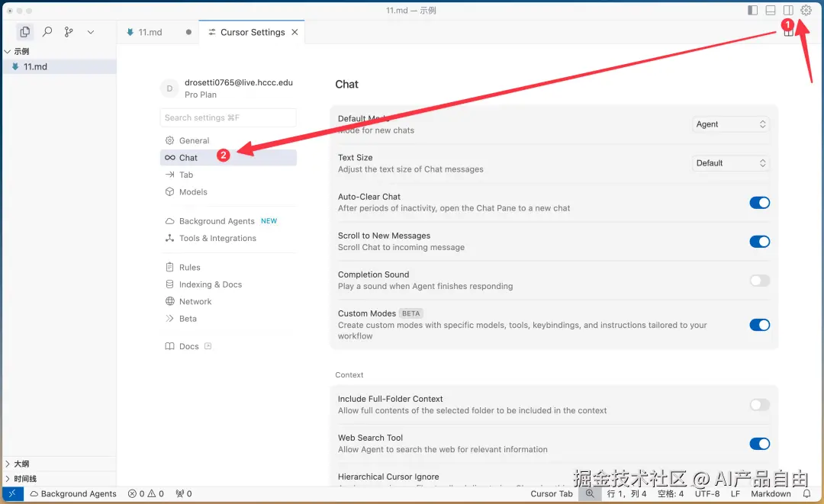This screenshot has height=504, width=824.
Task: Open the Text Size Default dropdown
Action: pyautogui.click(x=730, y=163)
